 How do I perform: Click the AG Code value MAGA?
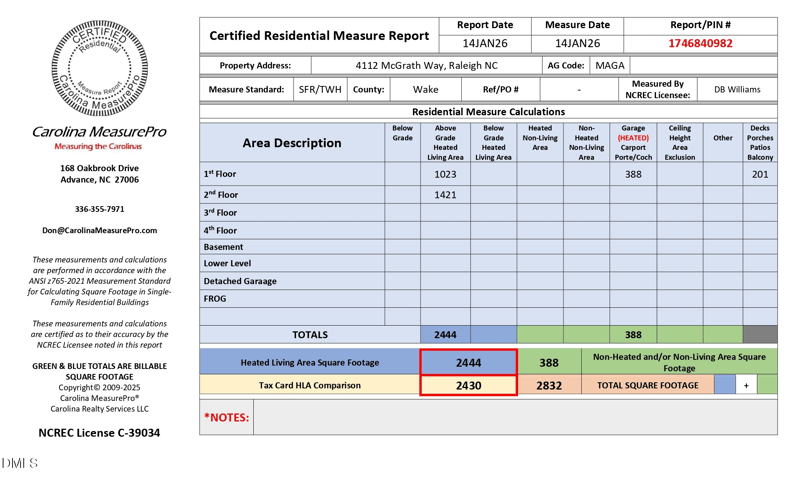pos(609,66)
